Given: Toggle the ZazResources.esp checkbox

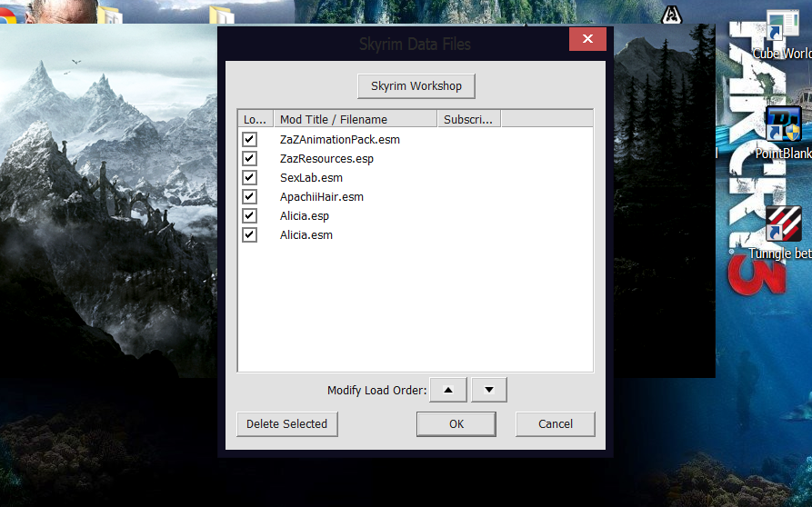Looking at the screenshot, I should [249, 158].
